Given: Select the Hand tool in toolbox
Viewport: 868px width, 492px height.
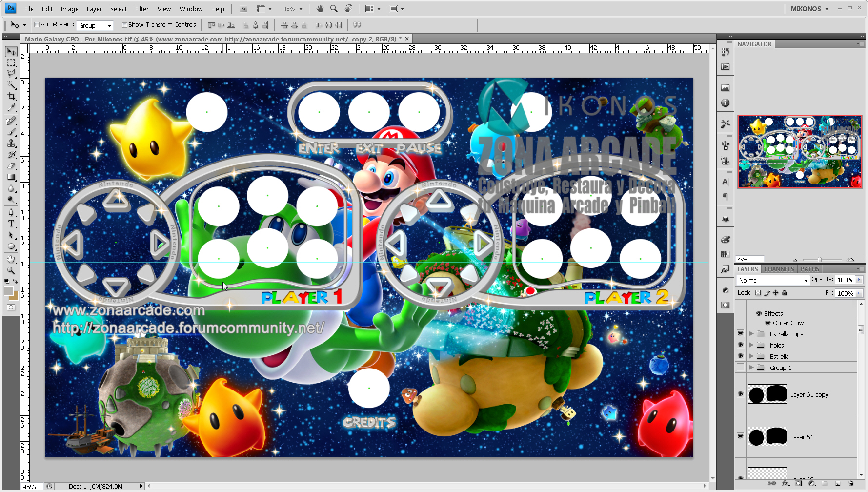Looking at the screenshot, I should click(x=11, y=259).
